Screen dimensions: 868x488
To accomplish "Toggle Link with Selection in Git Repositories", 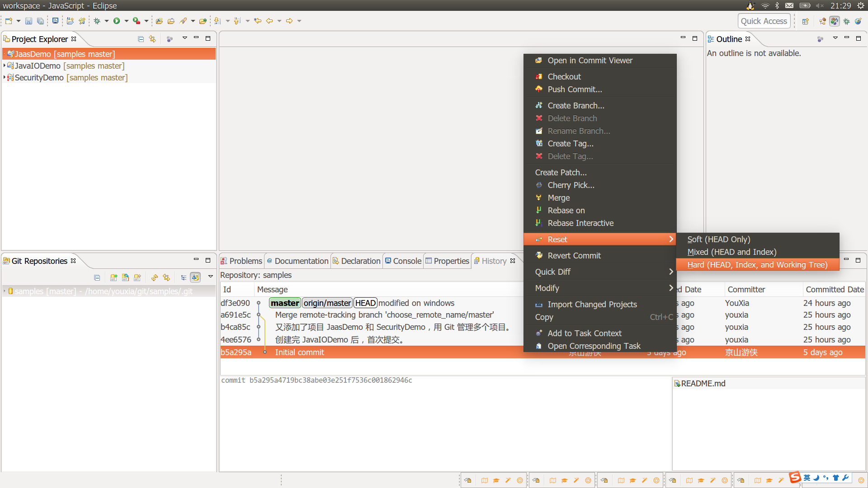I will [x=166, y=277].
